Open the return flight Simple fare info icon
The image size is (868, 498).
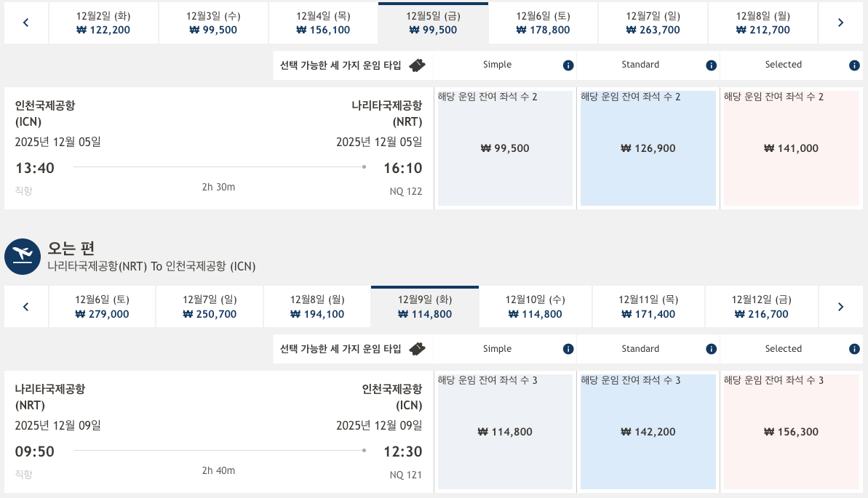click(568, 349)
